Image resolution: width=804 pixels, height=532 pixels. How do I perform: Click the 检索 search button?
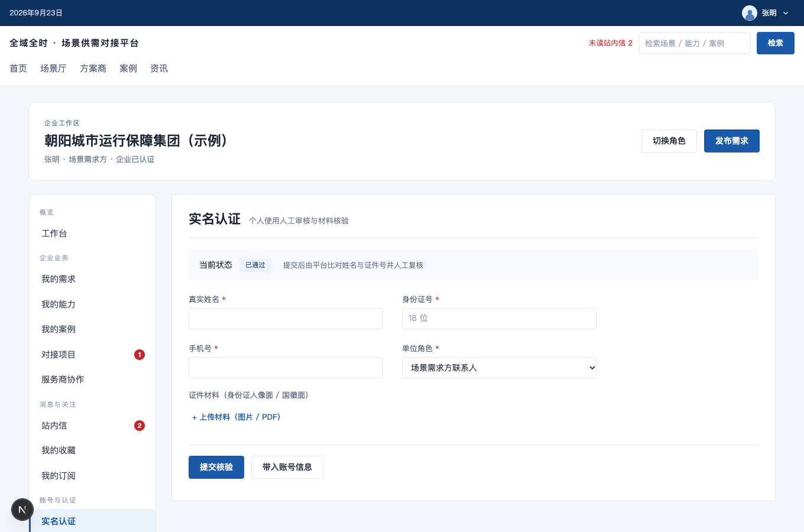tap(776, 43)
